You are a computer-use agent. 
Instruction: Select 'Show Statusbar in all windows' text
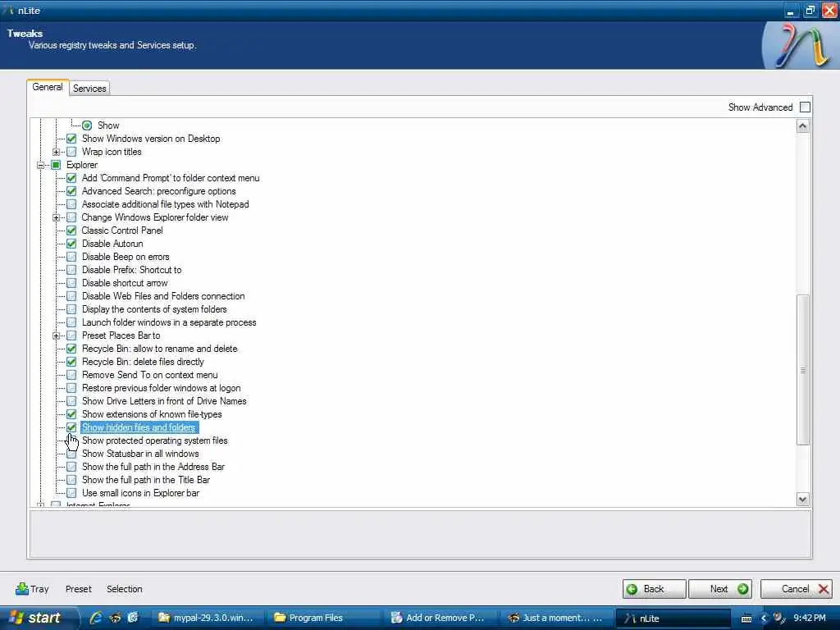click(x=140, y=454)
